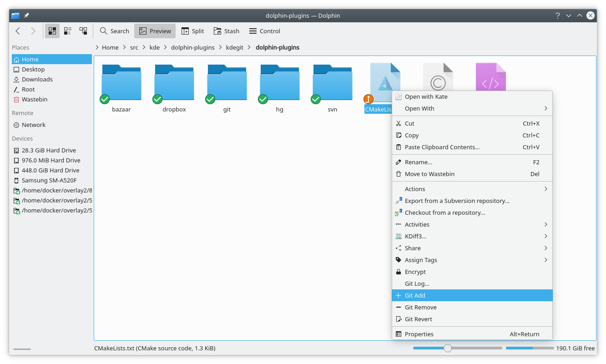This screenshot has height=364, width=606.
Task: Click the back navigation arrow
Action: (17, 30)
